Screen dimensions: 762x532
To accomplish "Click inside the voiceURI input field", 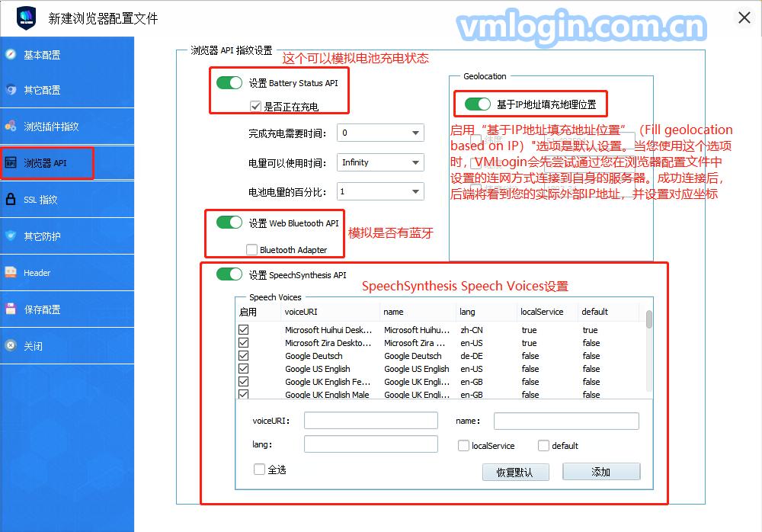I will [370, 419].
